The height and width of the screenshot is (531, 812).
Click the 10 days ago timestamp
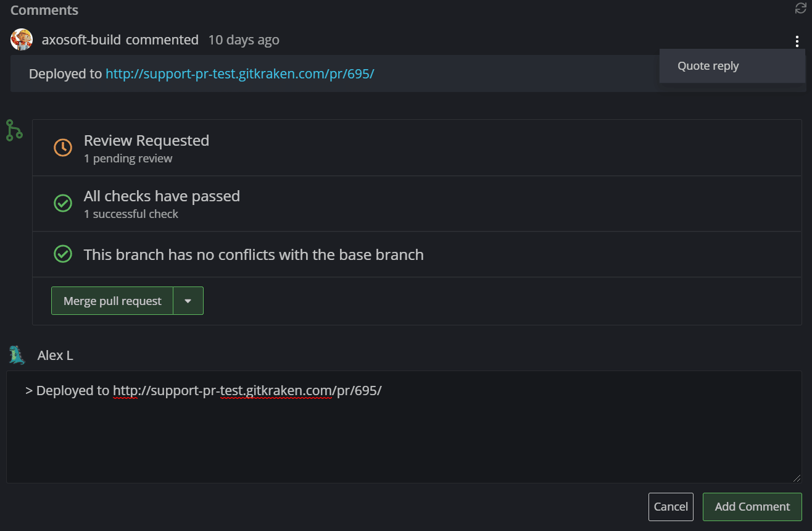click(x=243, y=40)
